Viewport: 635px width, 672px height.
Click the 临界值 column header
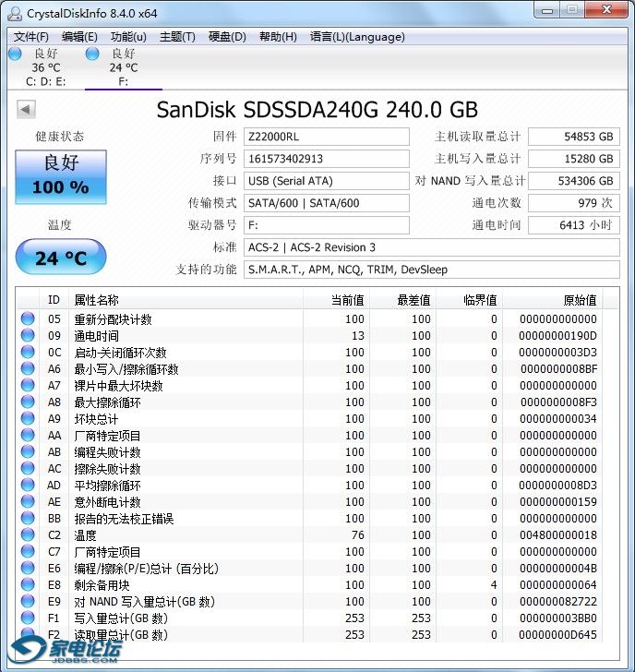click(469, 300)
